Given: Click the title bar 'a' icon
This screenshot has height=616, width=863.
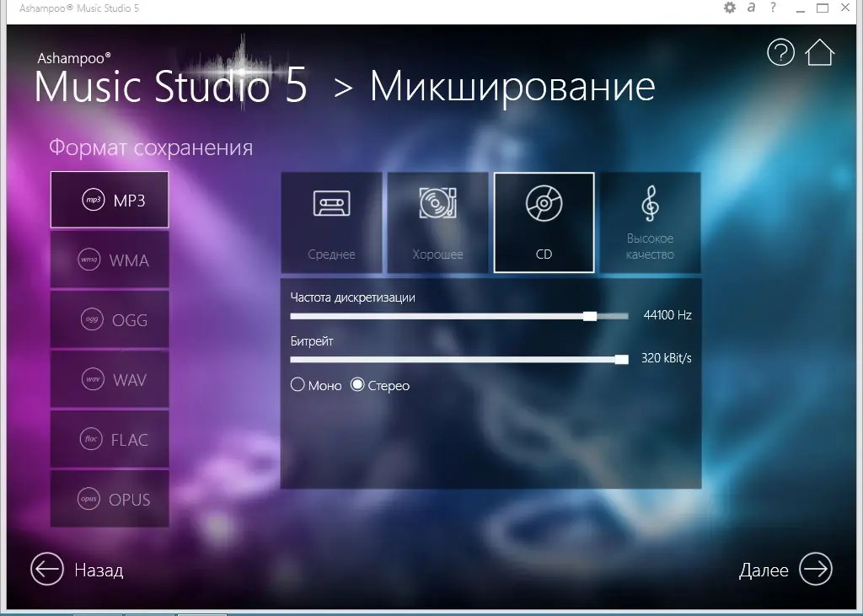Looking at the screenshot, I should 751,8.
